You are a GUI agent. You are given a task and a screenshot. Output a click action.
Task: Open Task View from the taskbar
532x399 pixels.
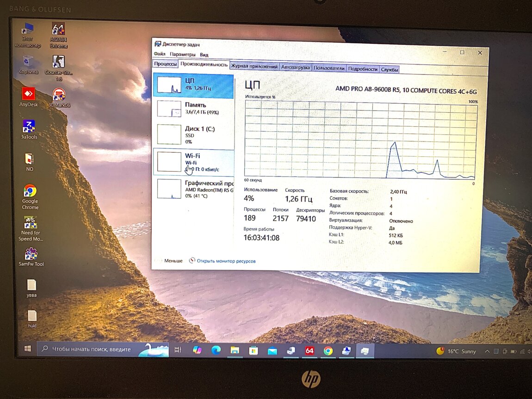coord(178,350)
